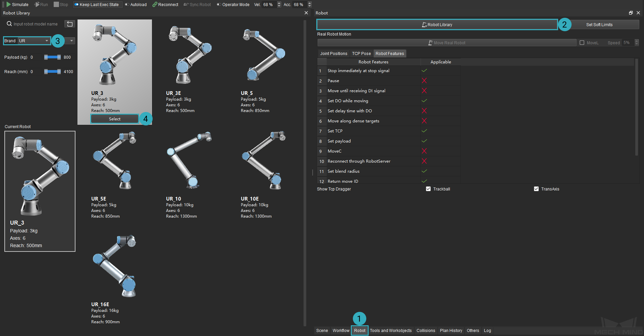Click the Applicable column header

click(441, 62)
